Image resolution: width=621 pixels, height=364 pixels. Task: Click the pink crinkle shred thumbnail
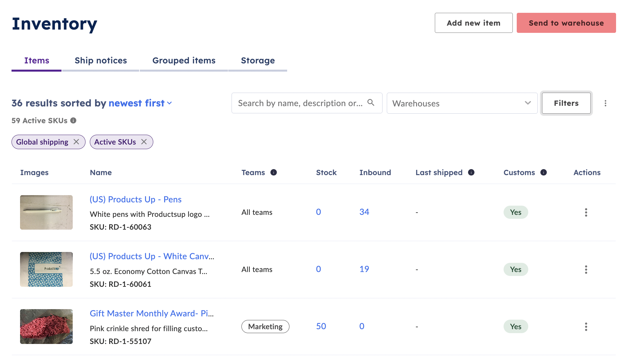click(46, 327)
